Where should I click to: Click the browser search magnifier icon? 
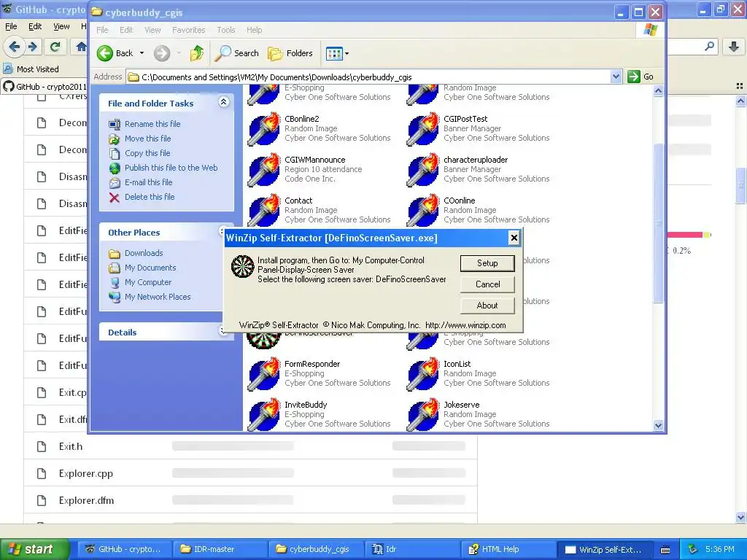coord(709,47)
